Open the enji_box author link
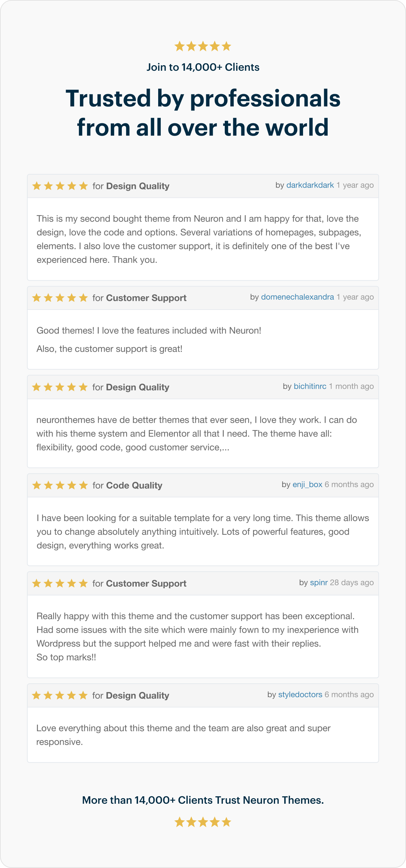 click(x=307, y=484)
